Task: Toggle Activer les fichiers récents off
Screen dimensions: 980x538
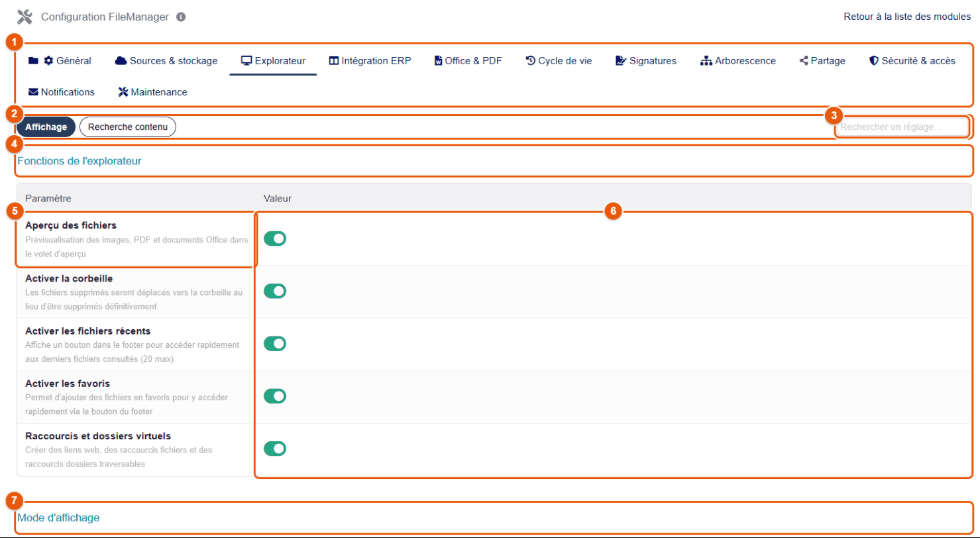Action: click(275, 343)
